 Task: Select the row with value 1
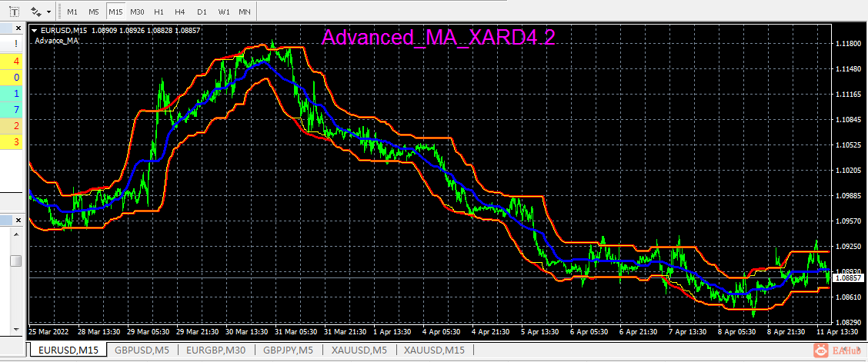[11, 94]
